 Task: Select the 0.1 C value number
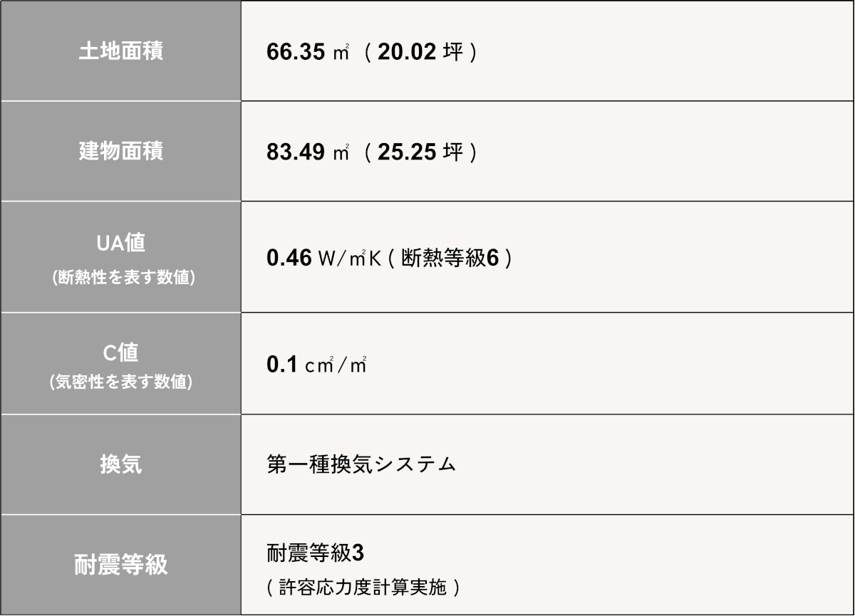point(281,365)
